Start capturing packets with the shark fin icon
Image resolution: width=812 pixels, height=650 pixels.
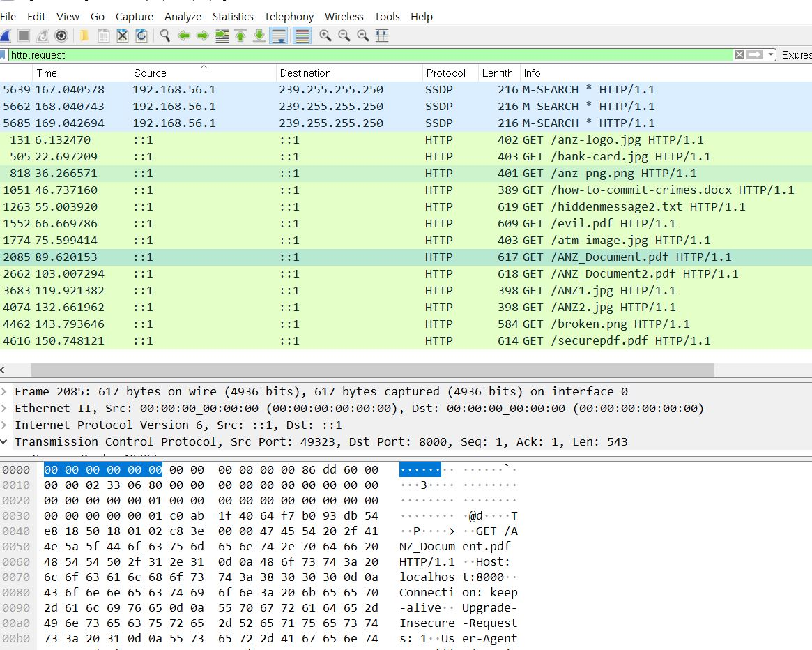(x=6, y=36)
